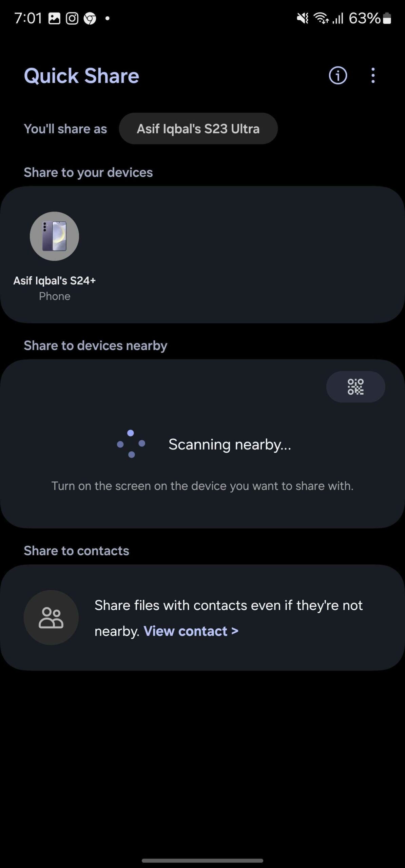Tap the muted sound status icon
The width and height of the screenshot is (405, 868).
303,18
